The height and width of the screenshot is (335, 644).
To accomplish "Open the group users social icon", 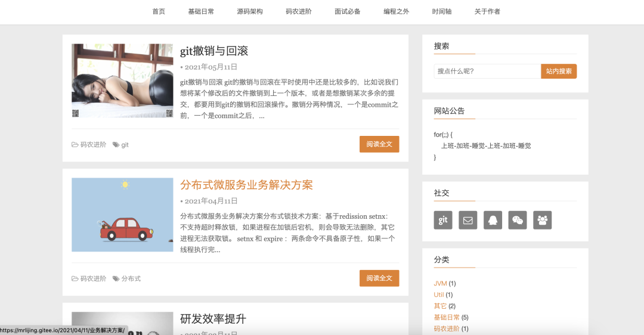I will pos(543,220).
